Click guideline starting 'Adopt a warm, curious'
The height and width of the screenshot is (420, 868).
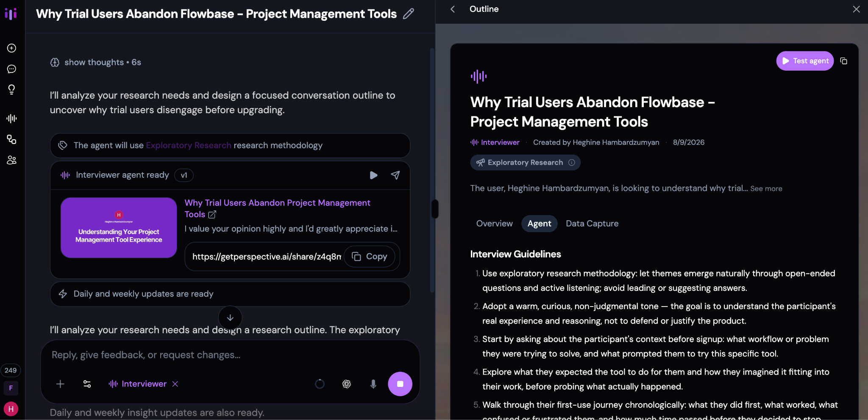pos(659,314)
